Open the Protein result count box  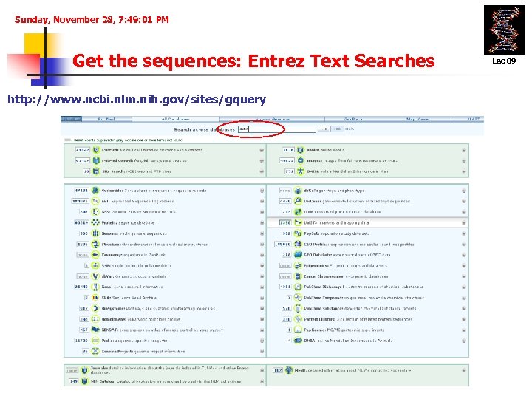(81, 222)
